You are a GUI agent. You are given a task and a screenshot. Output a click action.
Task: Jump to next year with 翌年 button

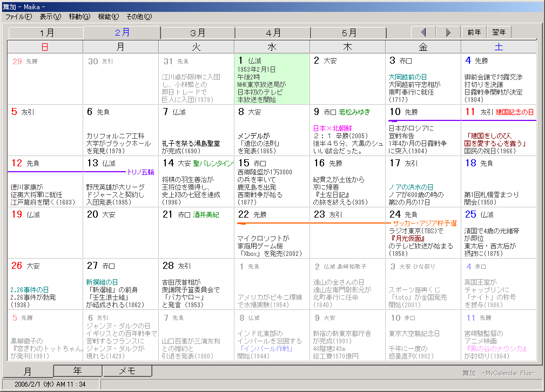[x=499, y=32]
